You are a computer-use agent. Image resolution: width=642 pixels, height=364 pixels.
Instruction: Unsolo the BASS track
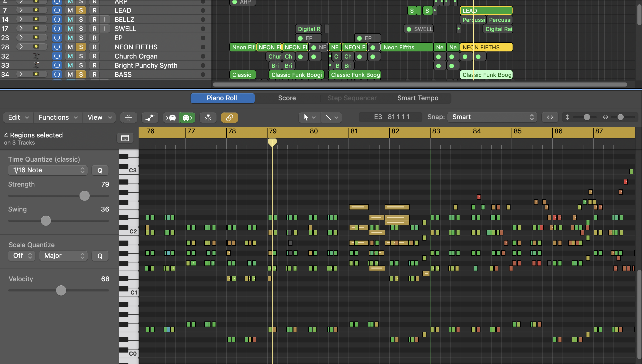click(x=81, y=75)
